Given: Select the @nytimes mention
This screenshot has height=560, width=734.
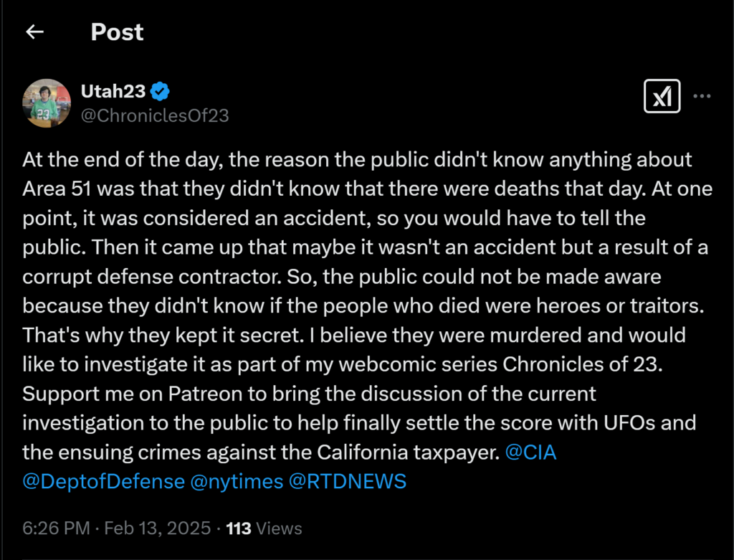Looking at the screenshot, I should point(237,481).
